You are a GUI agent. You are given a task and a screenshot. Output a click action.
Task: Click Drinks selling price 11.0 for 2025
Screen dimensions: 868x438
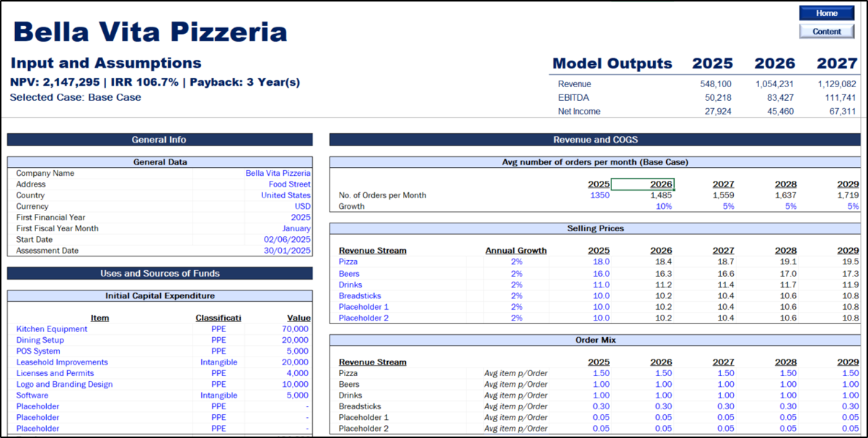point(600,285)
